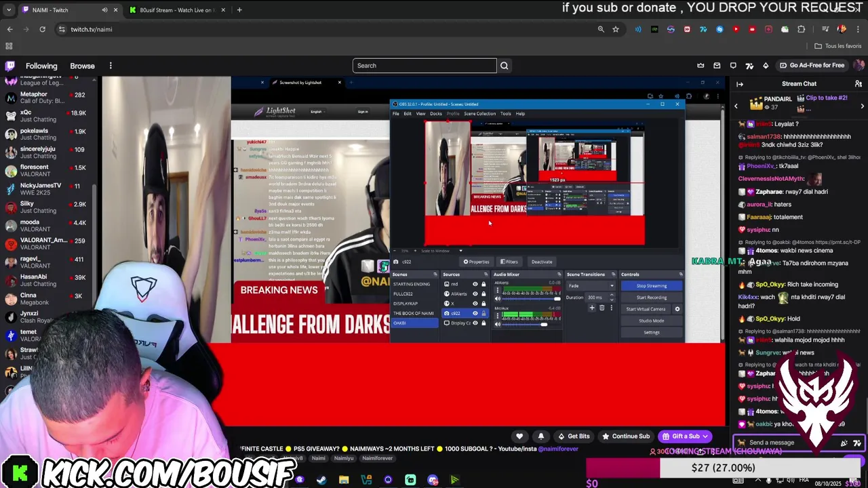868x488 pixels.
Task: Open scene transitions three-dot menu
Action: tap(611, 308)
